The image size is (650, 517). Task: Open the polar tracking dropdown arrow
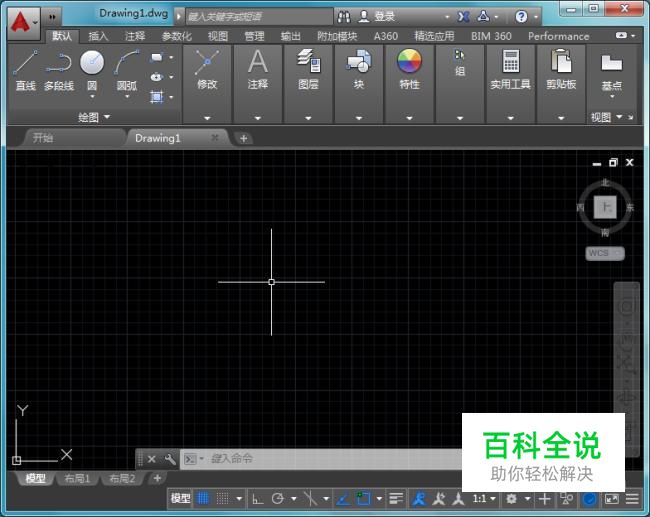click(294, 499)
